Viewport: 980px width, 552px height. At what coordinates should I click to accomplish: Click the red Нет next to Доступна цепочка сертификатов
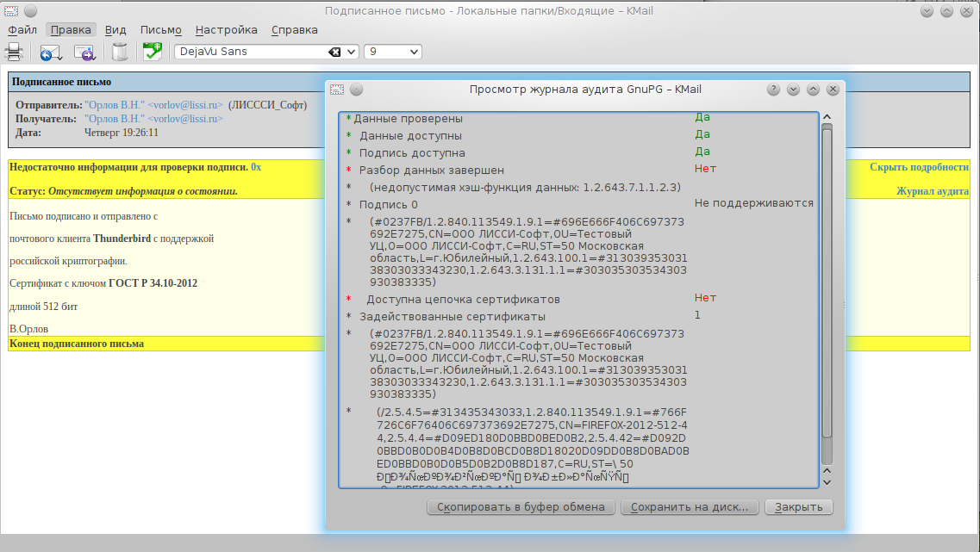click(705, 298)
